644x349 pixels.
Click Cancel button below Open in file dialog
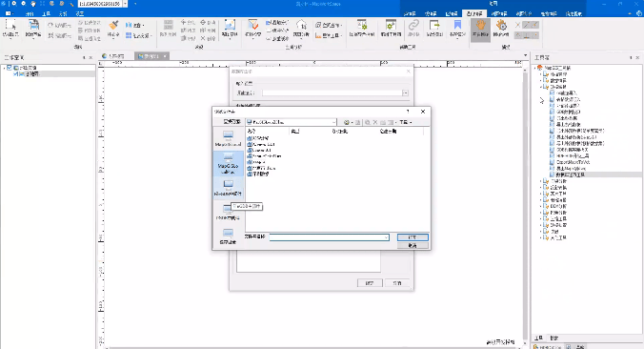tap(413, 245)
